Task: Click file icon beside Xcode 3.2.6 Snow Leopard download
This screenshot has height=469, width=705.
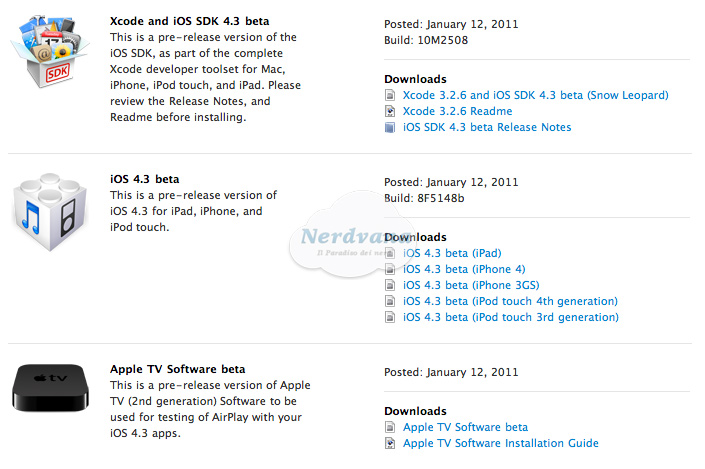Action: pyautogui.click(x=390, y=95)
